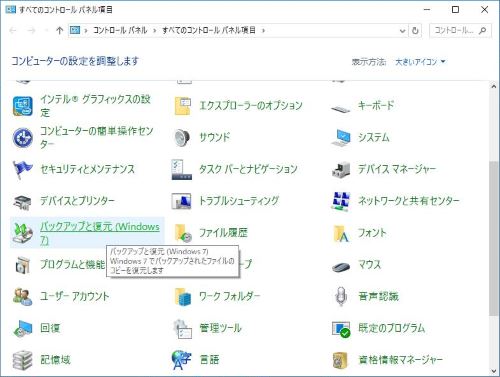The image size is (500, 377).
Task: Refresh the control panel view
Action: [x=415, y=31]
